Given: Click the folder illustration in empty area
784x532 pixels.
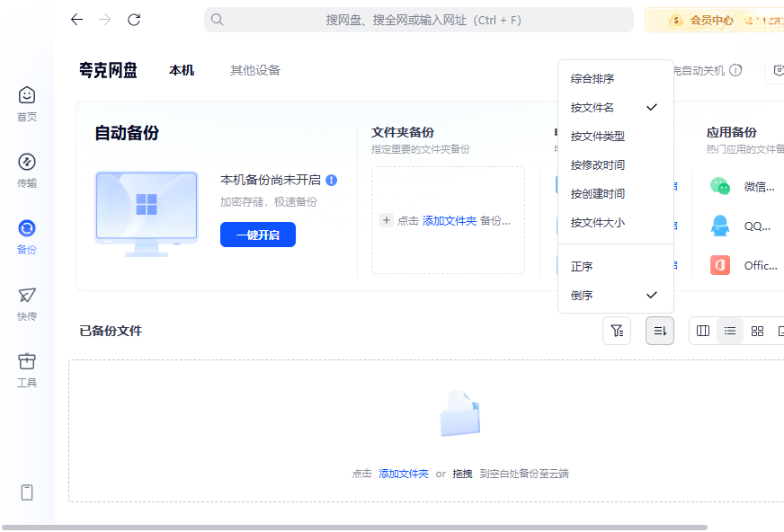Looking at the screenshot, I should tap(460, 414).
